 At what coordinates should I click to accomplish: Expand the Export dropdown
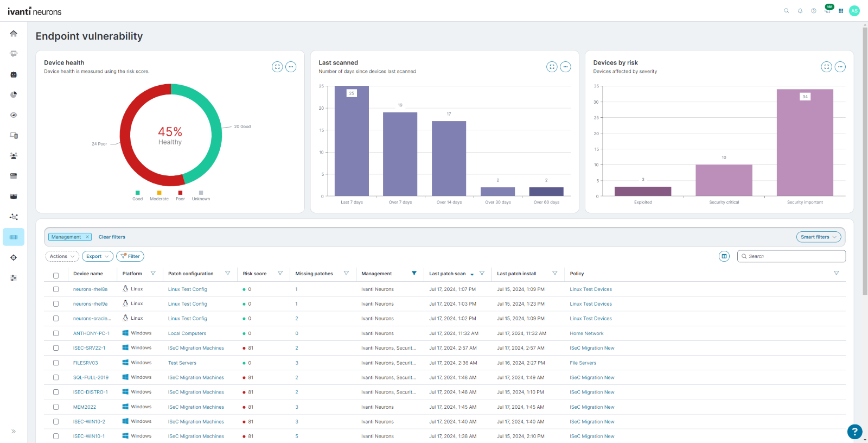pos(98,256)
